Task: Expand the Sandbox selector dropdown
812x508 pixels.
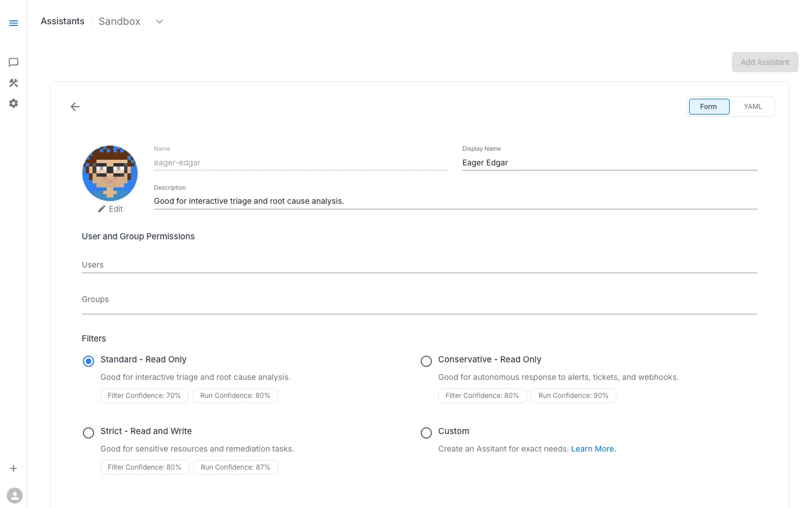Action: coord(159,21)
